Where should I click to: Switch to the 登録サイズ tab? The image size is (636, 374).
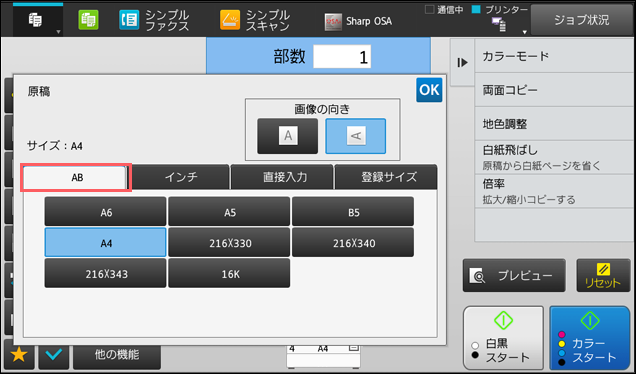point(386,177)
